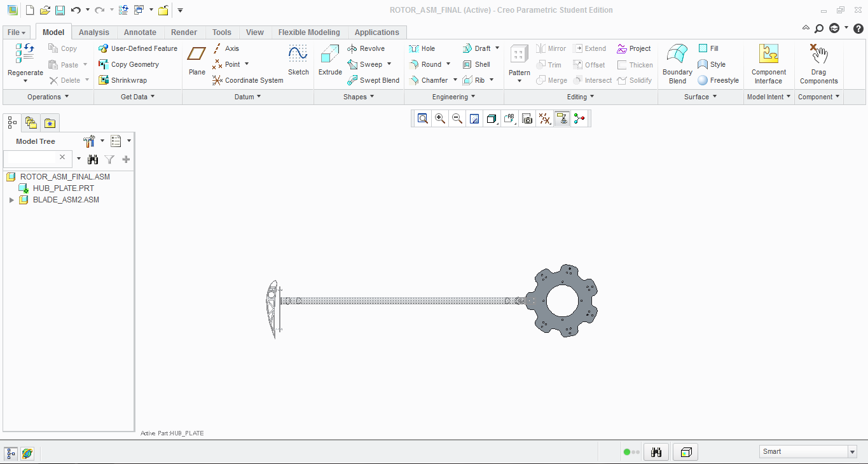Open Component Interface tool
The image size is (868, 464).
pos(769,64)
